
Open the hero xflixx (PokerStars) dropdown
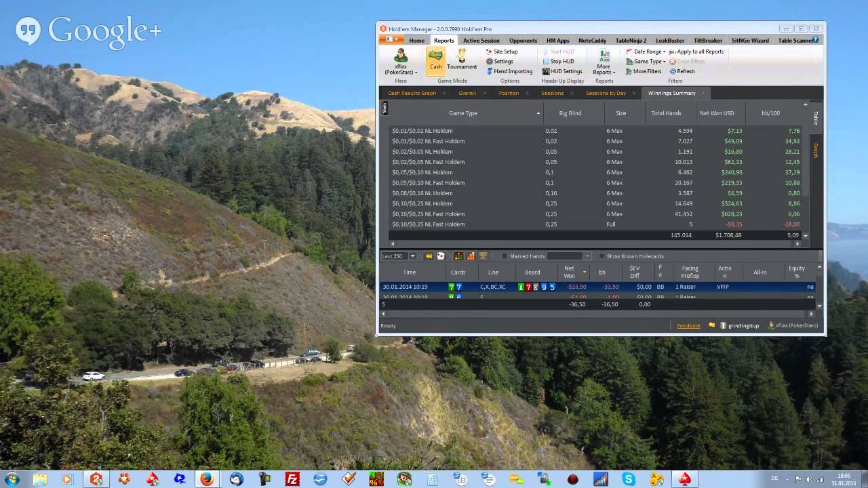[x=401, y=61]
